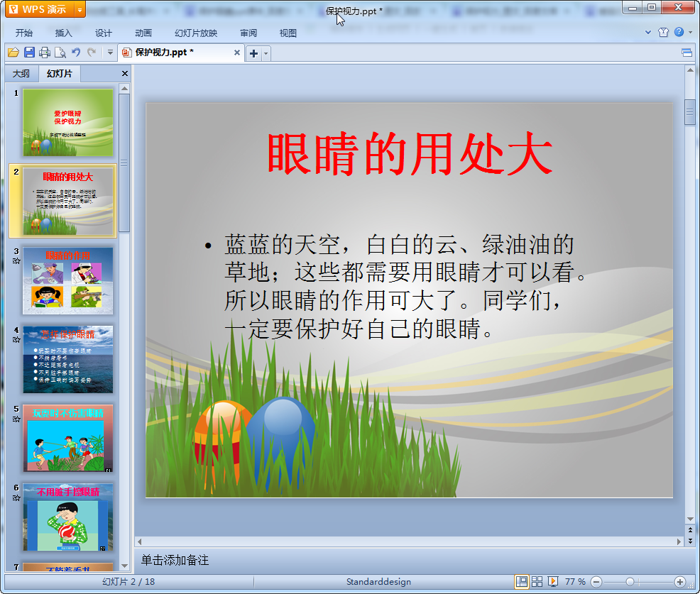Click horizontal scrollbar left arrow
This screenshot has height=594, width=700.
click(139, 541)
